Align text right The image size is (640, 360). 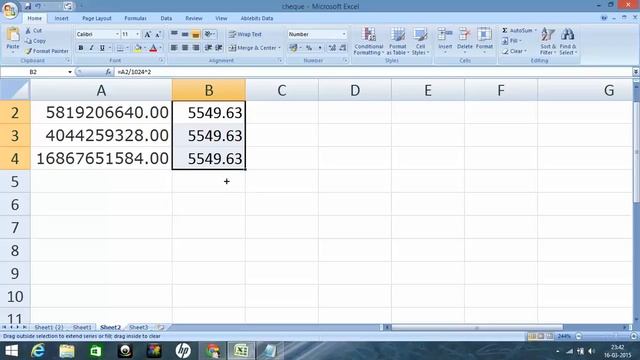(x=196, y=48)
